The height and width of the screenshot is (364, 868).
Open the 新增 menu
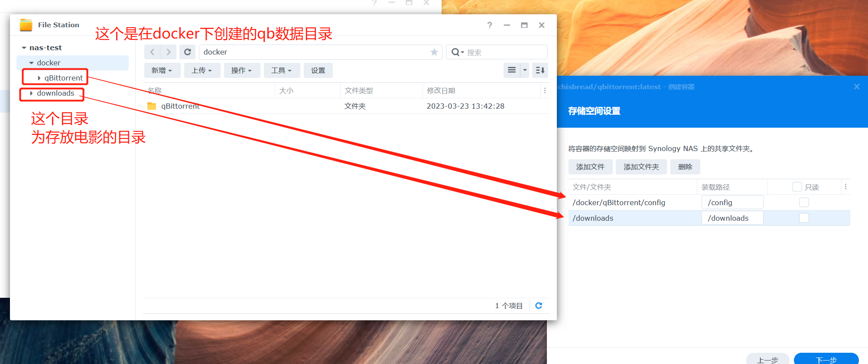click(x=162, y=70)
